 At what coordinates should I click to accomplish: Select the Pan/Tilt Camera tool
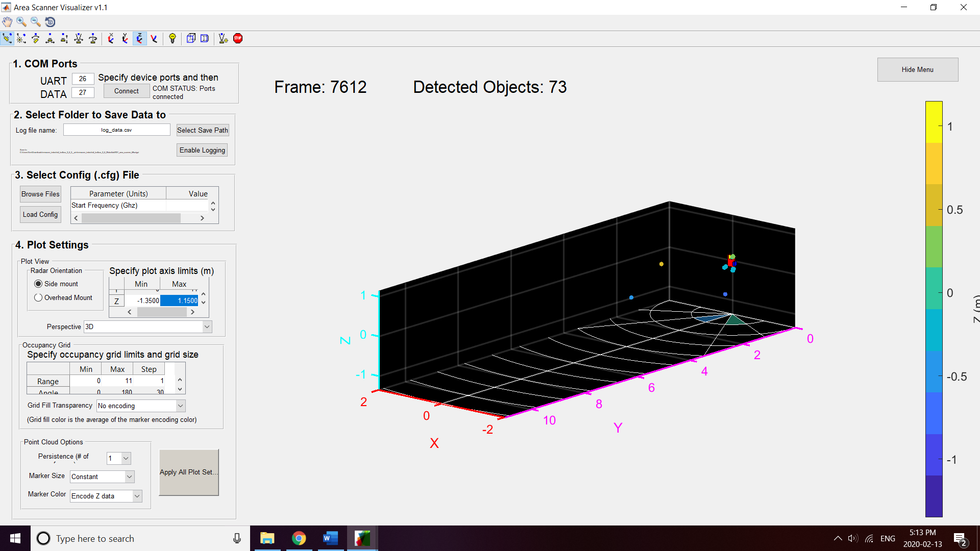tap(36, 39)
